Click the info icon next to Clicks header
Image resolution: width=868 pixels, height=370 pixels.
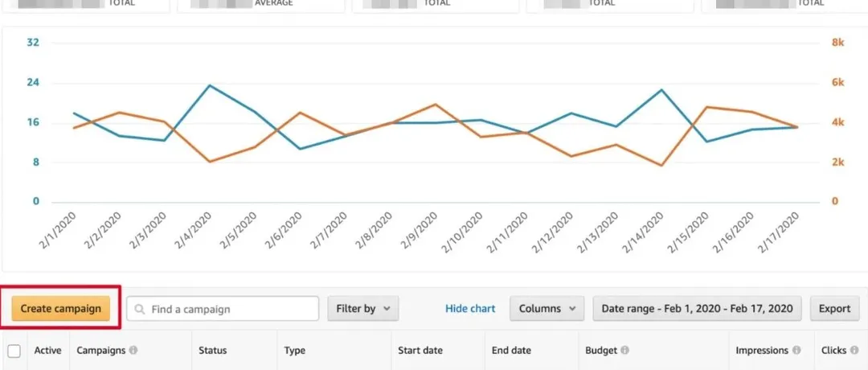tap(854, 351)
